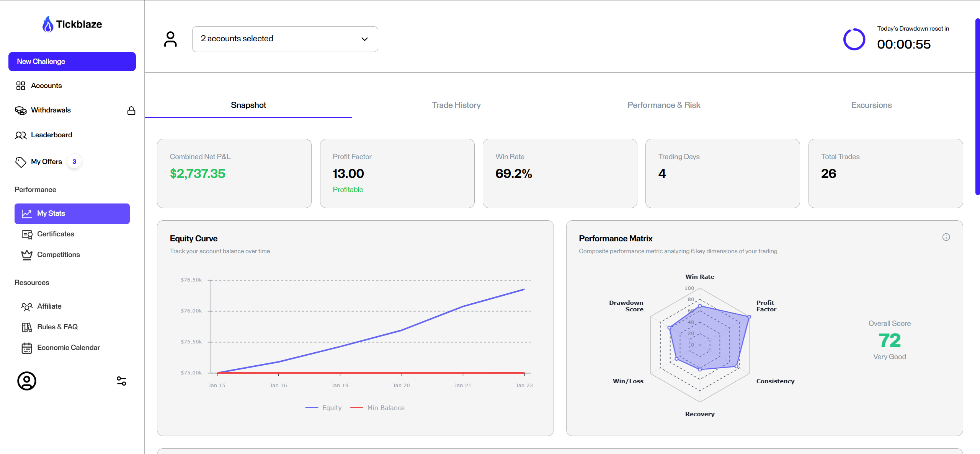Click the Profit Factor radar point
The image size is (980, 454).
[x=749, y=317]
